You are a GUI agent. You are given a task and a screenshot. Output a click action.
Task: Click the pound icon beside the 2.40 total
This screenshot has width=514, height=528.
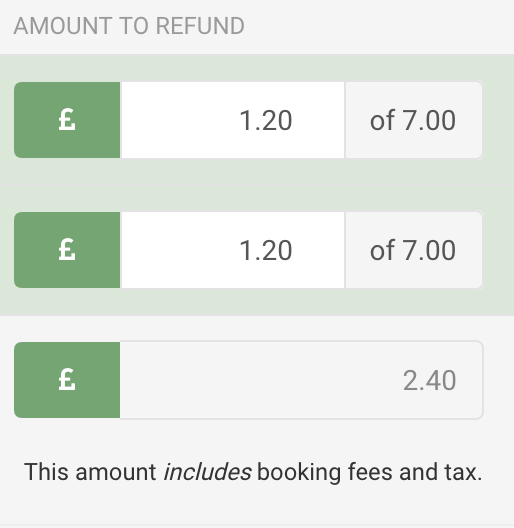tap(67, 380)
